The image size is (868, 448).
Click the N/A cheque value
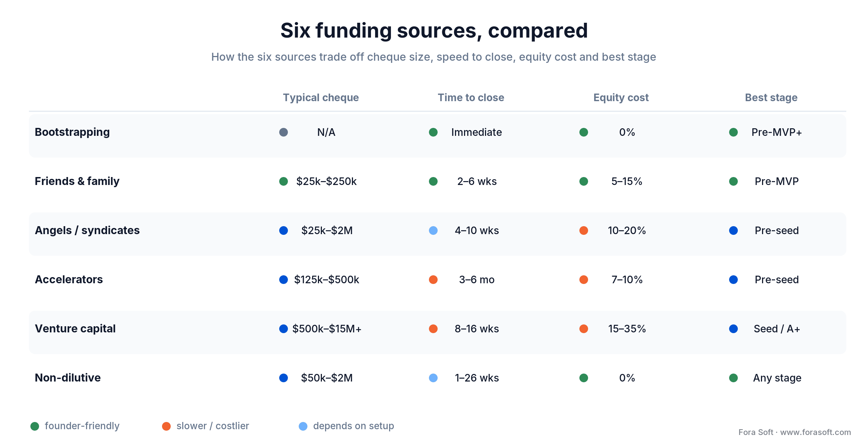(326, 132)
